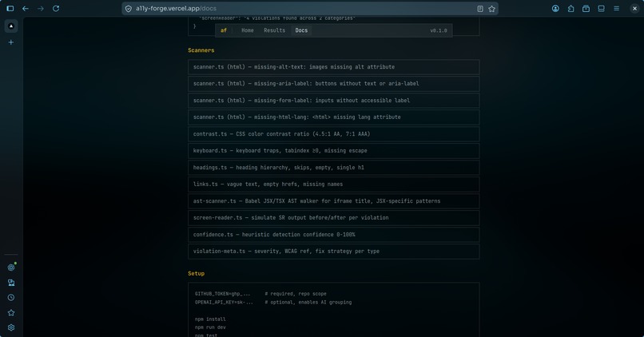Open the extensions puzzle icon

[571, 8]
